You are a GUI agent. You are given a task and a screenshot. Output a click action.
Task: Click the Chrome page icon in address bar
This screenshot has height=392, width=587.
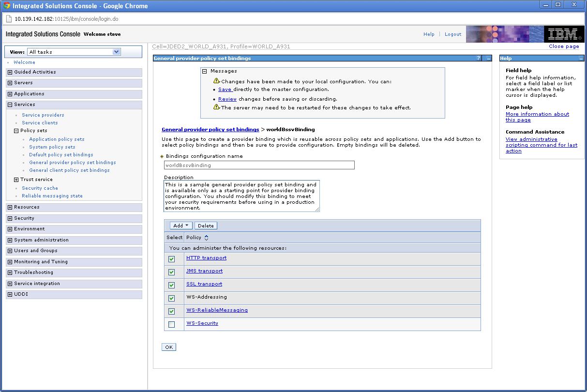point(8,19)
